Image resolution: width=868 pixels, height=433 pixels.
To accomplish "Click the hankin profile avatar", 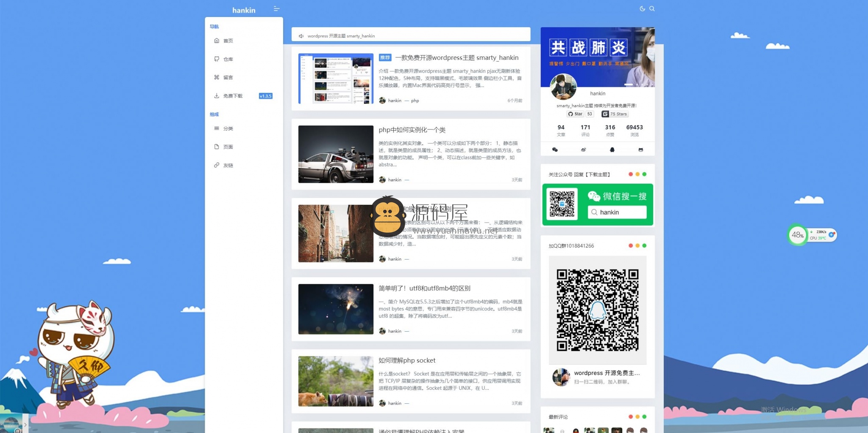I will click(x=563, y=87).
